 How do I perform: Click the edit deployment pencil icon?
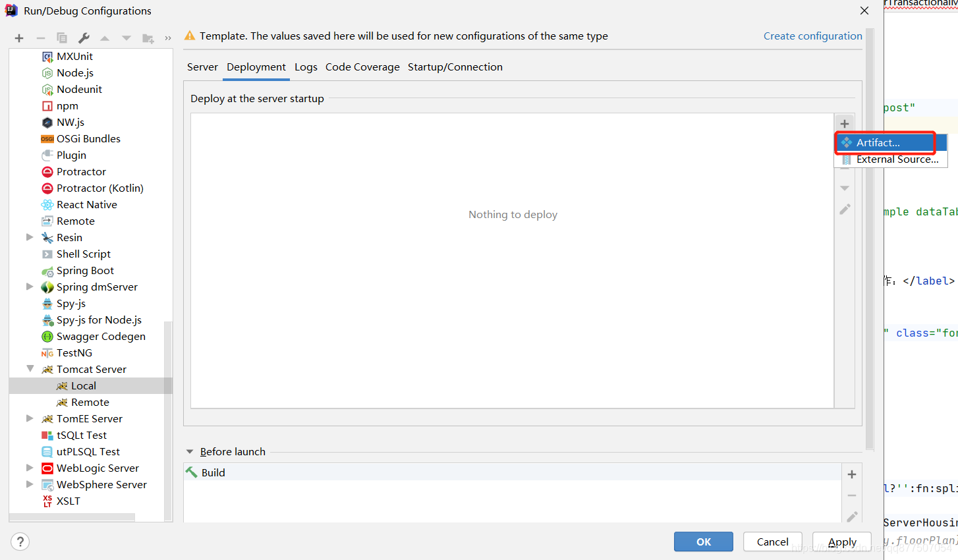[845, 209]
